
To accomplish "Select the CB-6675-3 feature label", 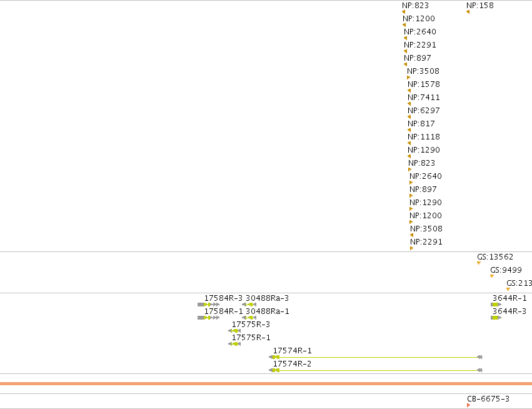I will (488, 399).
